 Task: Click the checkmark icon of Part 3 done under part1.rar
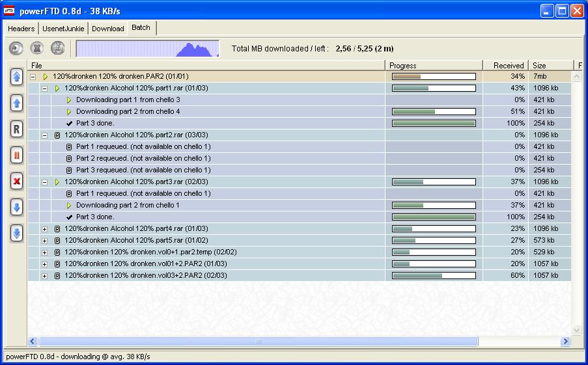pos(69,123)
